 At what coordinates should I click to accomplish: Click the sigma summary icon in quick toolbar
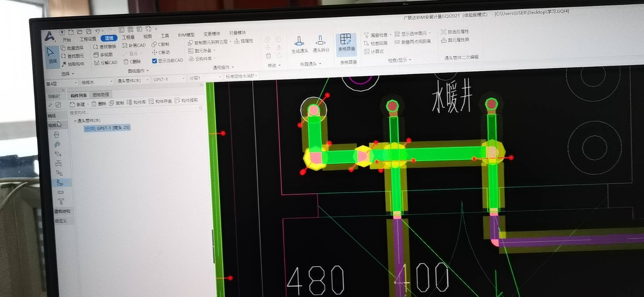coord(121,30)
